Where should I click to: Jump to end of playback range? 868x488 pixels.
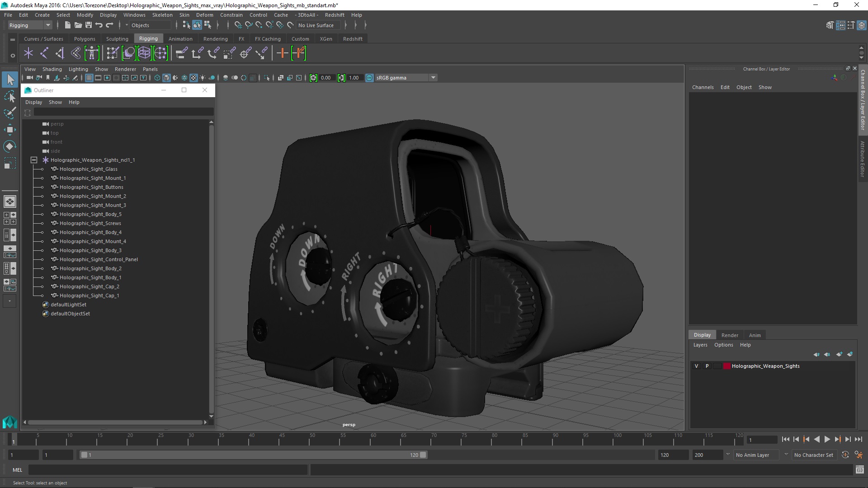pos(859,439)
